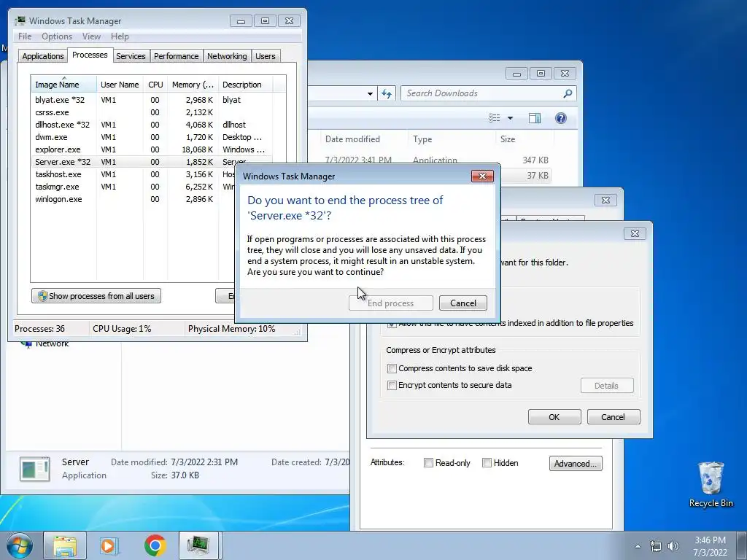
Task: Click in the Search Downloads field
Action: click(488, 93)
